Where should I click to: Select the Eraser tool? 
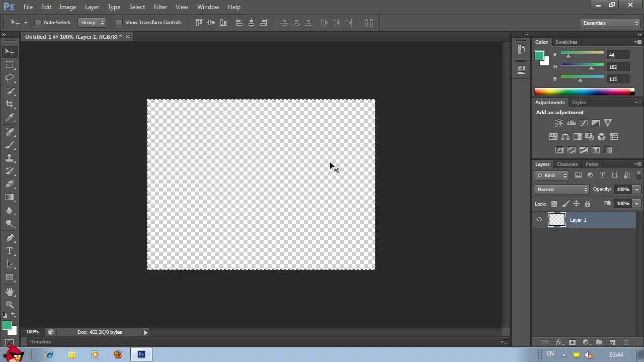click(x=10, y=184)
